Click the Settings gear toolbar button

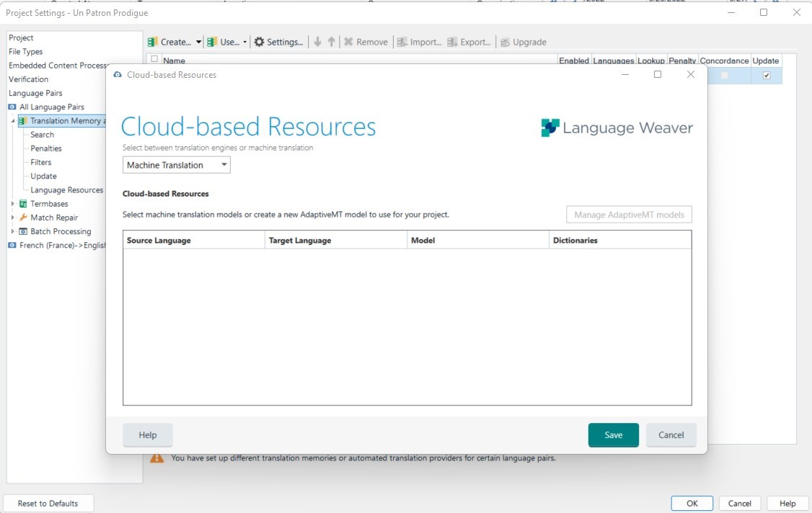[x=278, y=42]
